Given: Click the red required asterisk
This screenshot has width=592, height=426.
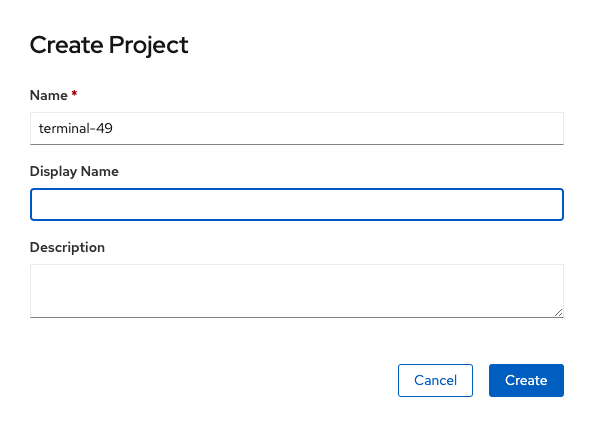Looking at the screenshot, I should 74,93.
